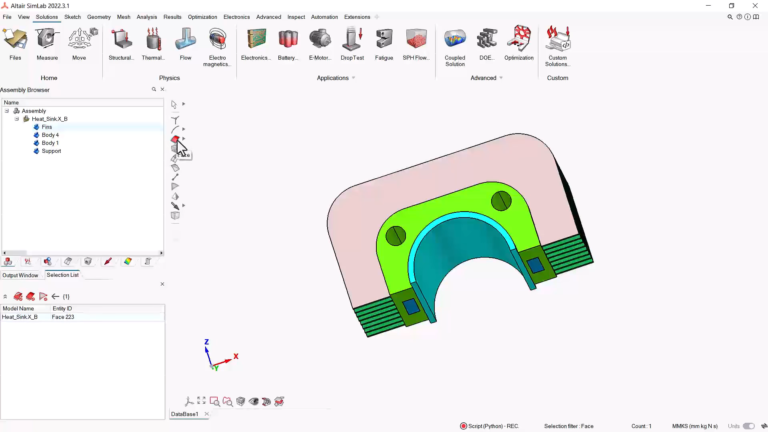The image size is (768, 432).
Task: Collapse the Heat_Sink X_B node
Action: click(17, 119)
